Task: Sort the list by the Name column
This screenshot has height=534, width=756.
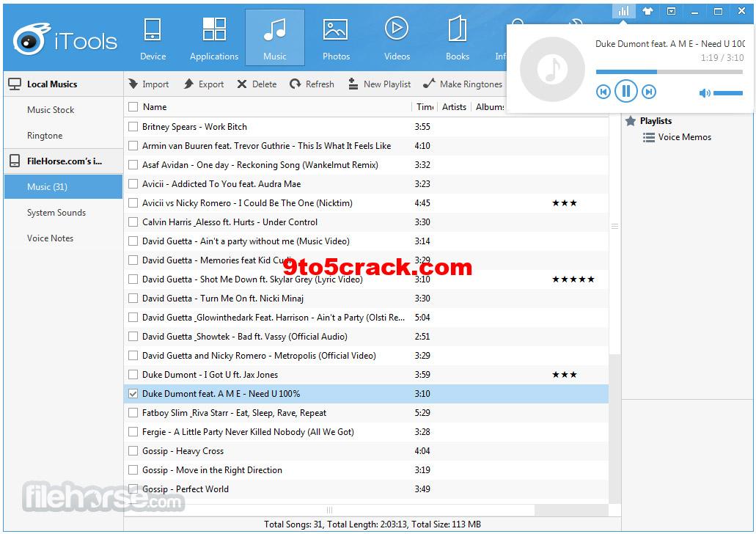Action: pos(155,106)
